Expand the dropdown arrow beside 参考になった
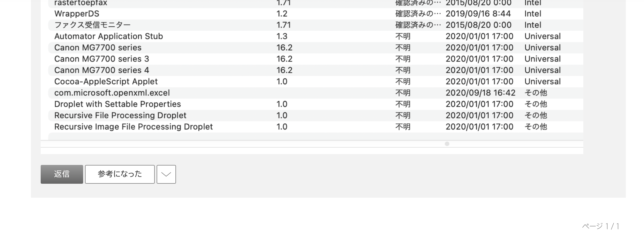The width and height of the screenshot is (644, 248). pyautogui.click(x=166, y=174)
